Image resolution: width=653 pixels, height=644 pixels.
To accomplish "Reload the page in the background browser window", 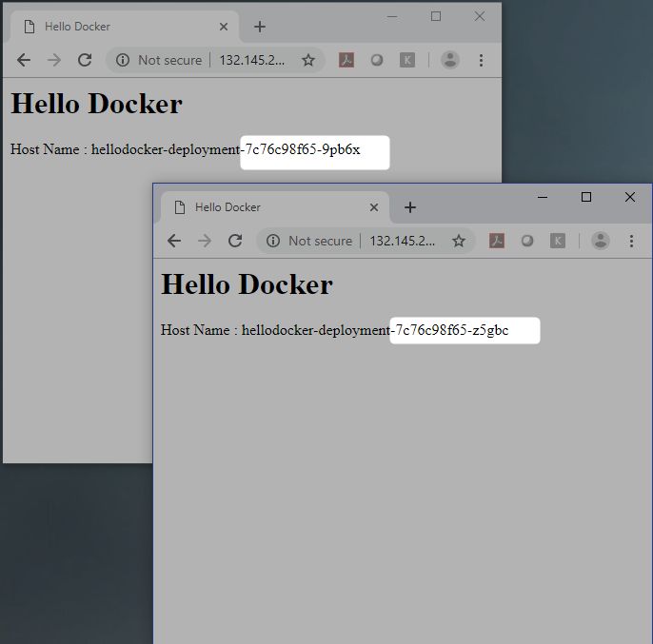I will (x=85, y=60).
